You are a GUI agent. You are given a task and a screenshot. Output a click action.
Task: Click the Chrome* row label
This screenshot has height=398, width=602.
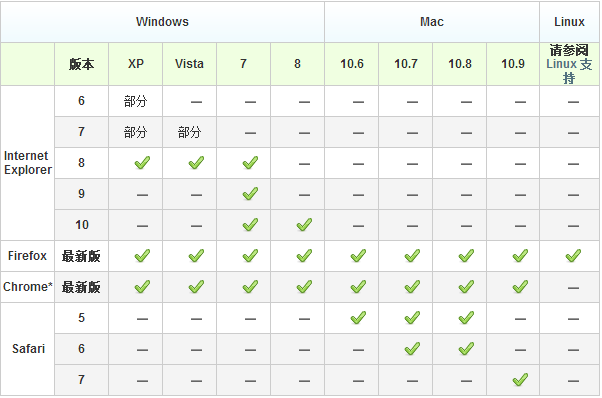coord(28,287)
